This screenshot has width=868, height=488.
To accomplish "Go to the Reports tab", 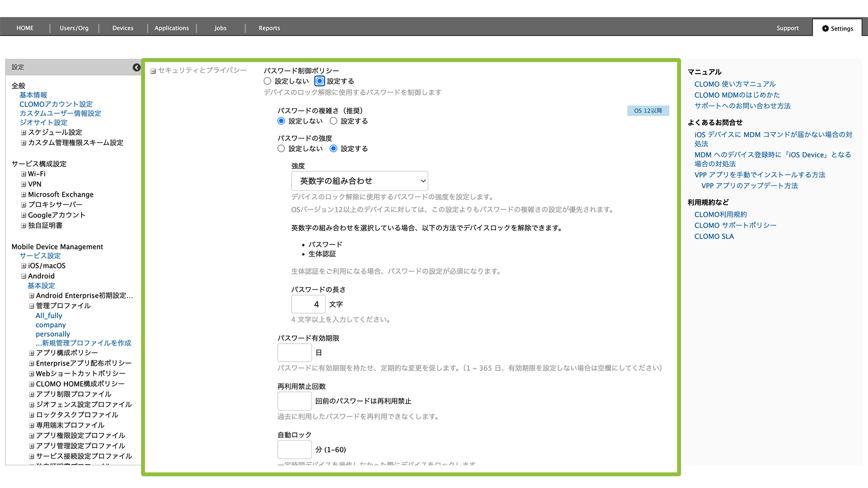I will (x=269, y=28).
